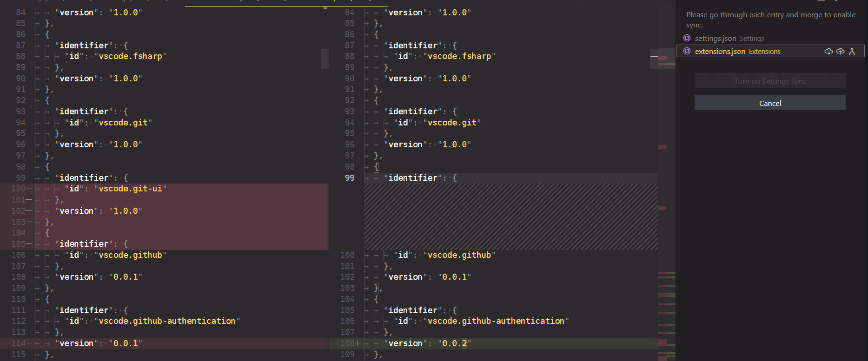Click "vscode.git" on right line 94

pos(452,123)
